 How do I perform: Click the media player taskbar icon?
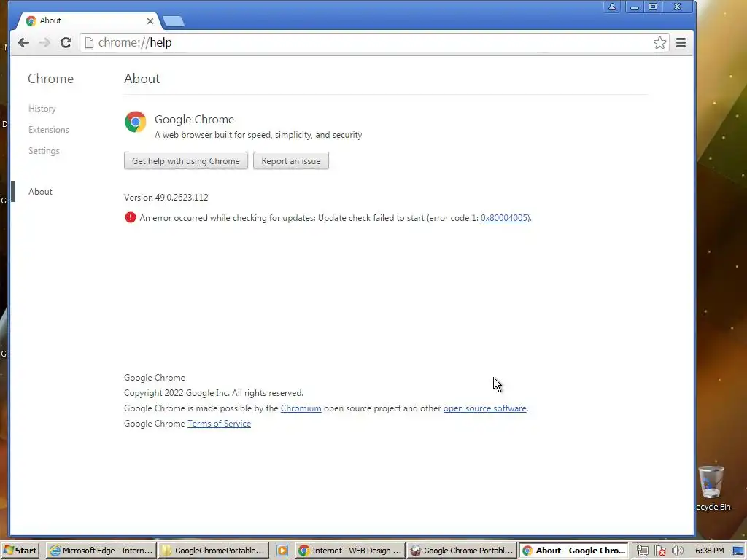point(282,551)
